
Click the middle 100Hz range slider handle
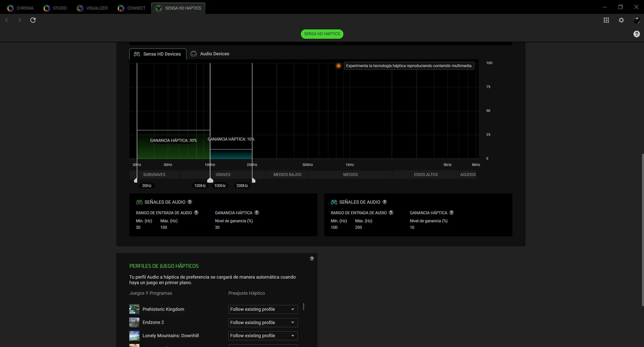click(x=210, y=180)
